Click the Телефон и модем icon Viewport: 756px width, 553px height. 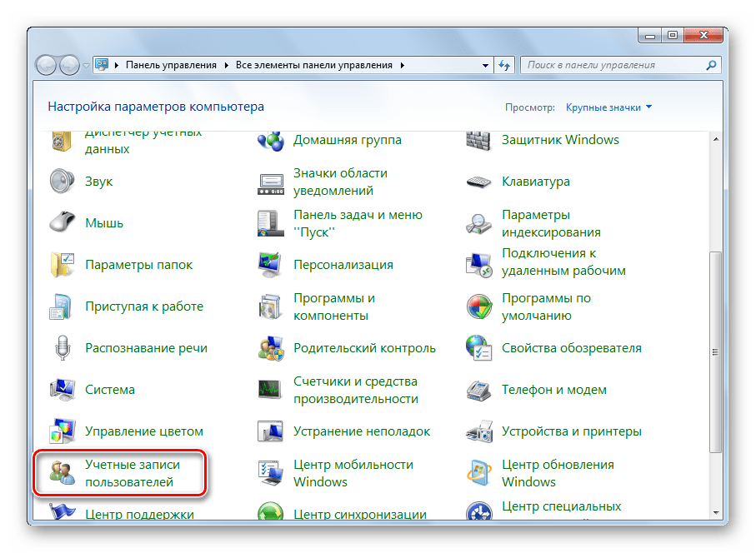(x=479, y=390)
